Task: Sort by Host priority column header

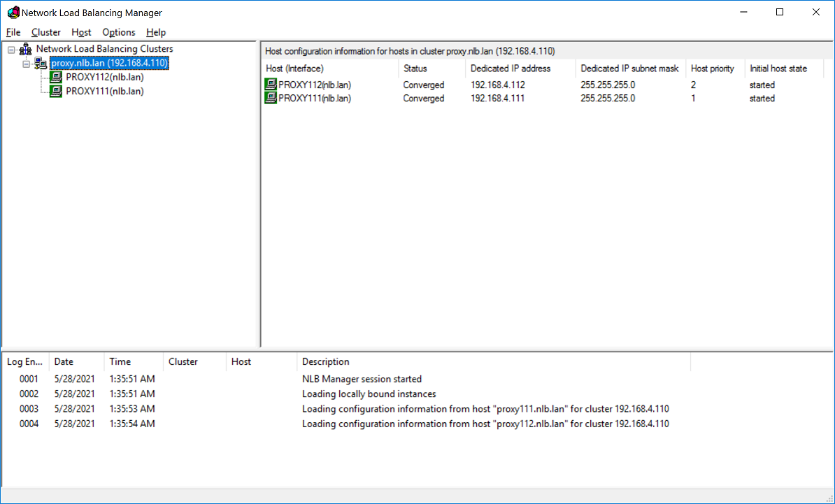Action: click(715, 69)
